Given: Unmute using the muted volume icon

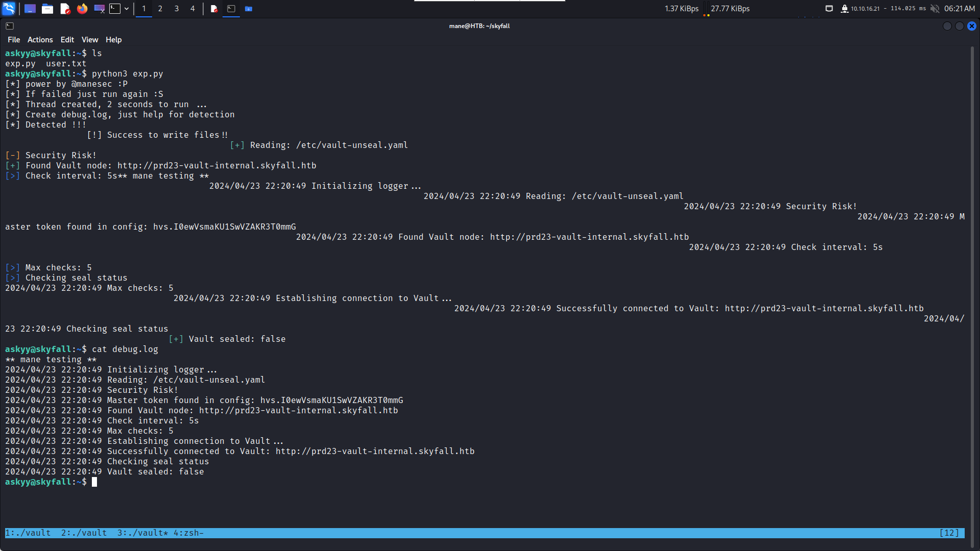Looking at the screenshot, I should [935, 9].
